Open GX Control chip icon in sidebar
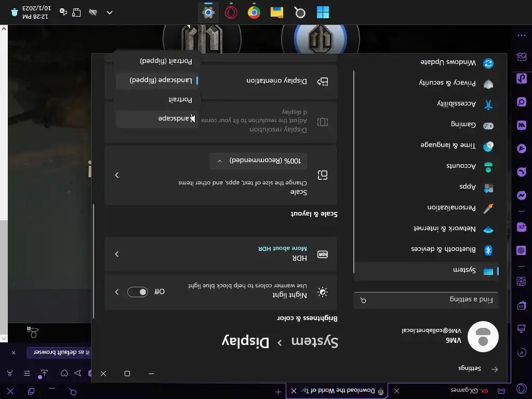532x399 pixels. click(x=522, y=282)
